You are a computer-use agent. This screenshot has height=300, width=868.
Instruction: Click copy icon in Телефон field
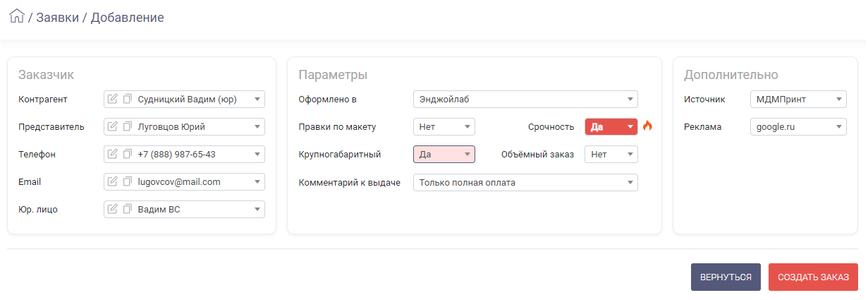coord(128,155)
